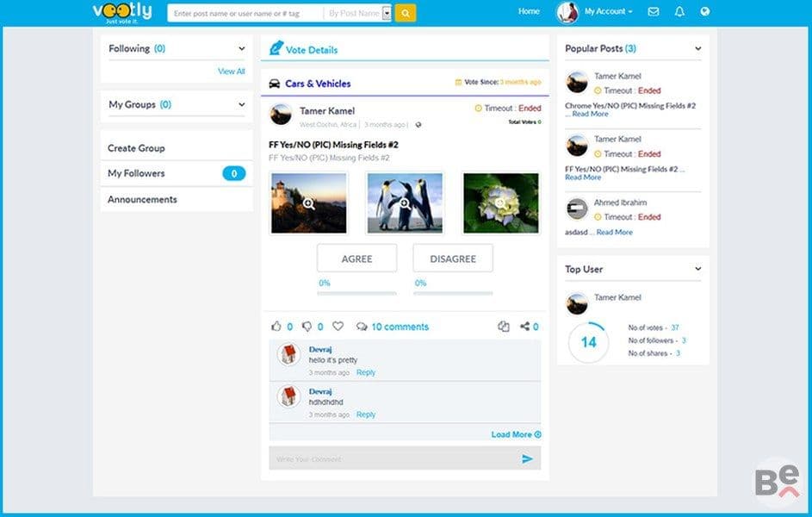Click the comments speech bubble icon

[362, 327]
